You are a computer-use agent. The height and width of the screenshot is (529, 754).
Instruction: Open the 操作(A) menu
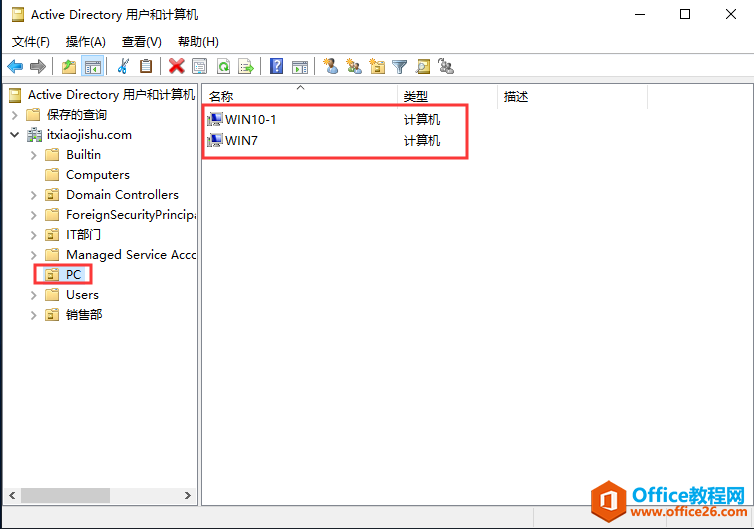coord(86,42)
